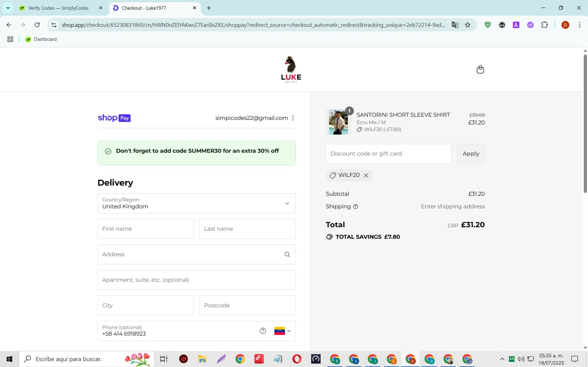Remove the WILF20 discount code
Screen dimensions: 588x367
366,175
